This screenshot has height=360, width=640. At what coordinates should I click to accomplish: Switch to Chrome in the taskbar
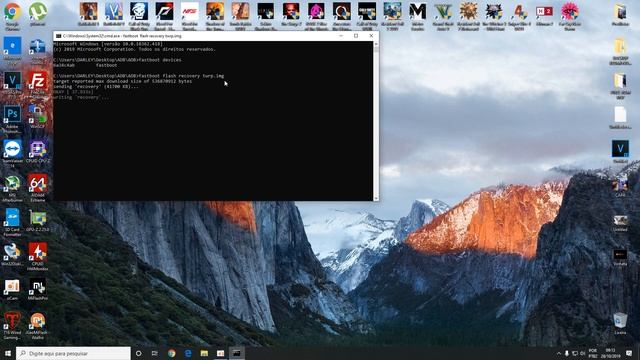(171, 353)
